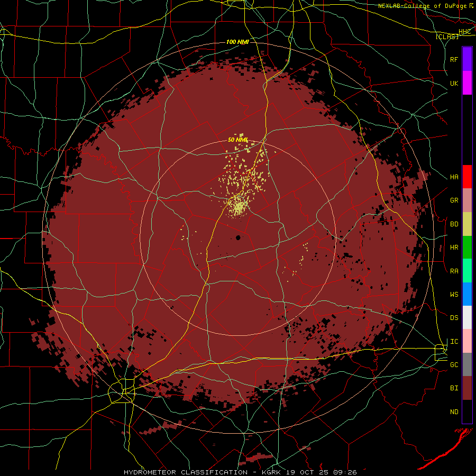476x476 pixels.
Task: Click the HR green legend swatch
Action: point(467,248)
